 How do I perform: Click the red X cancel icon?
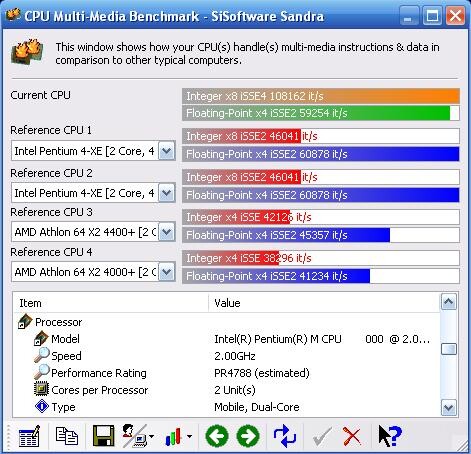pos(352,436)
